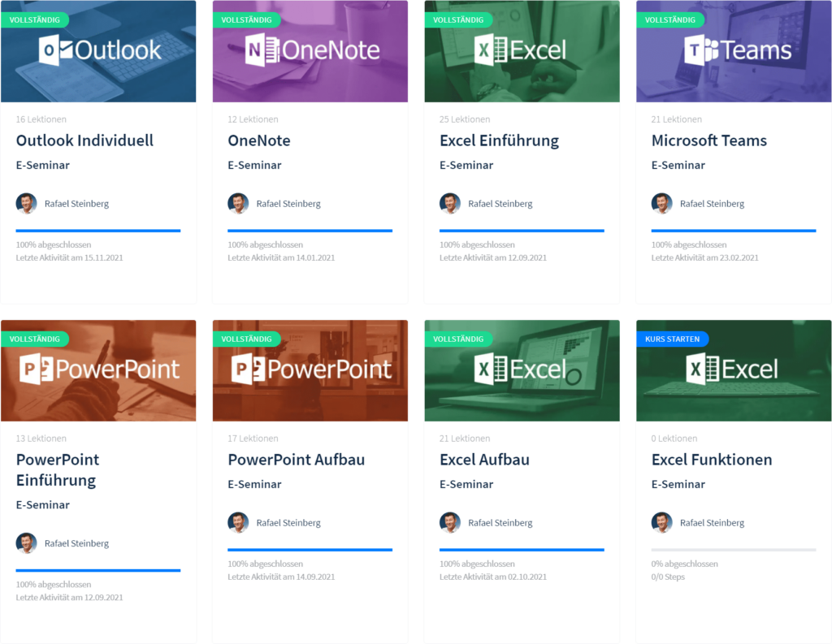Click the Excel Funktionen banner image

coord(734,370)
